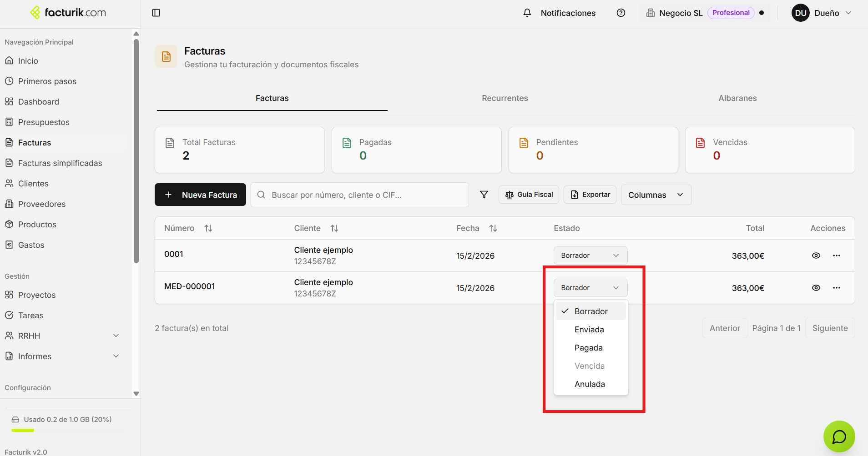Click the Profesional plan badge

coord(731,13)
